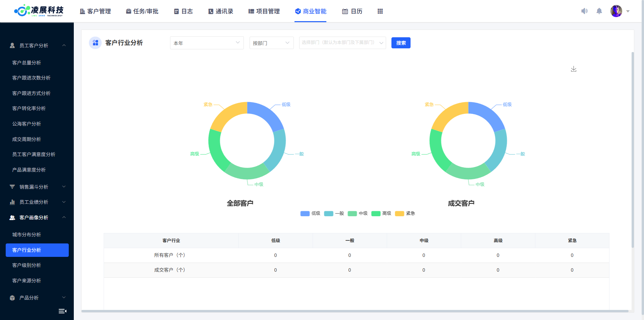The image size is (644, 320).
Task: Click the chart download icon
Action: point(574,69)
